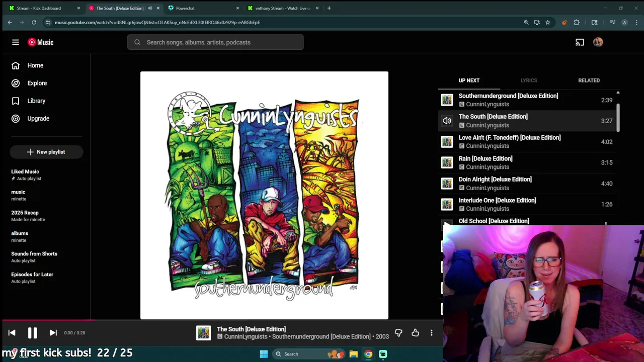Image resolution: width=644 pixels, height=362 pixels.
Task: Bookmark this page with the star icon
Action: point(547,22)
